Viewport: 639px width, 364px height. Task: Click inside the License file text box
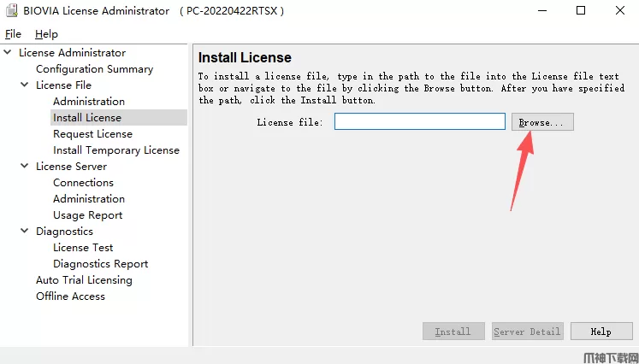(x=419, y=122)
